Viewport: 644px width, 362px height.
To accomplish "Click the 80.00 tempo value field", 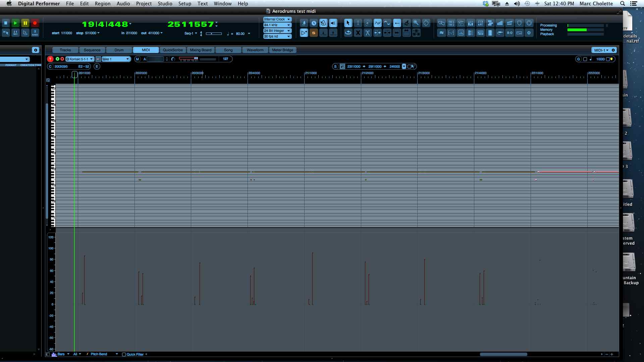I will tap(240, 34).
